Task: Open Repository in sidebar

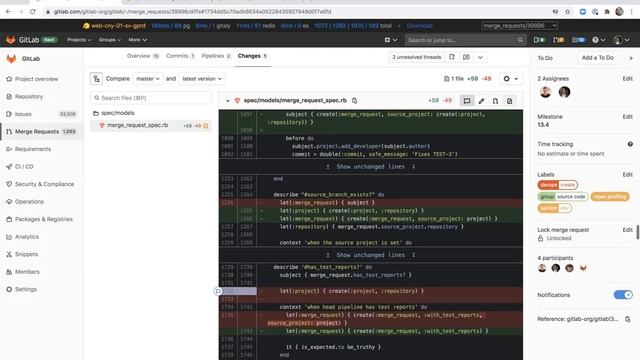Action: tap(29, 96)
